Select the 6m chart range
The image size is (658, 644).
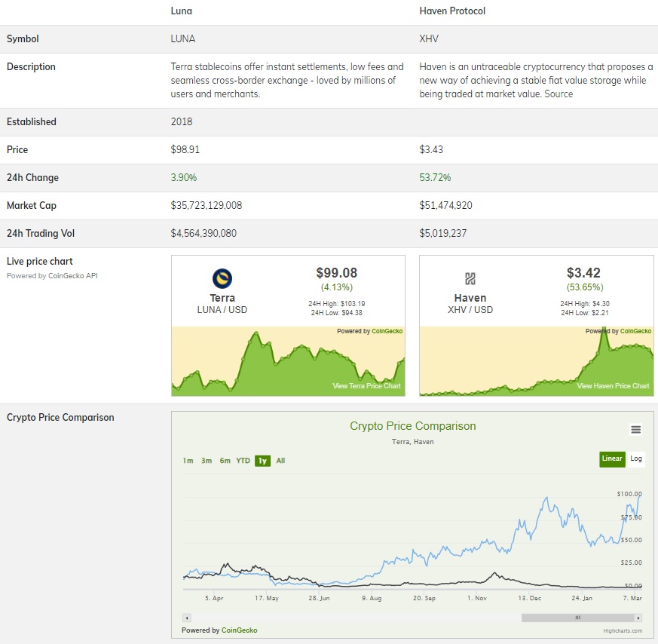pos(225,461)
